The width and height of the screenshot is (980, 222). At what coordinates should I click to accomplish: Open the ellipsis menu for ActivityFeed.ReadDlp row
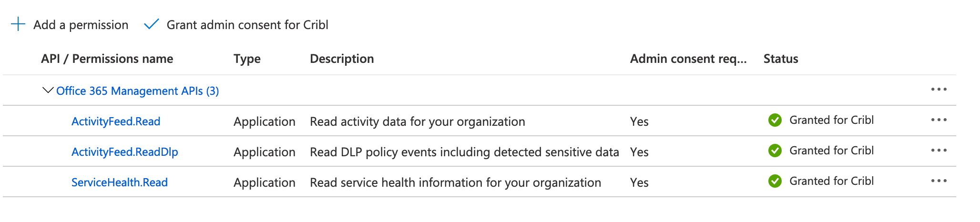pos(939,151)
